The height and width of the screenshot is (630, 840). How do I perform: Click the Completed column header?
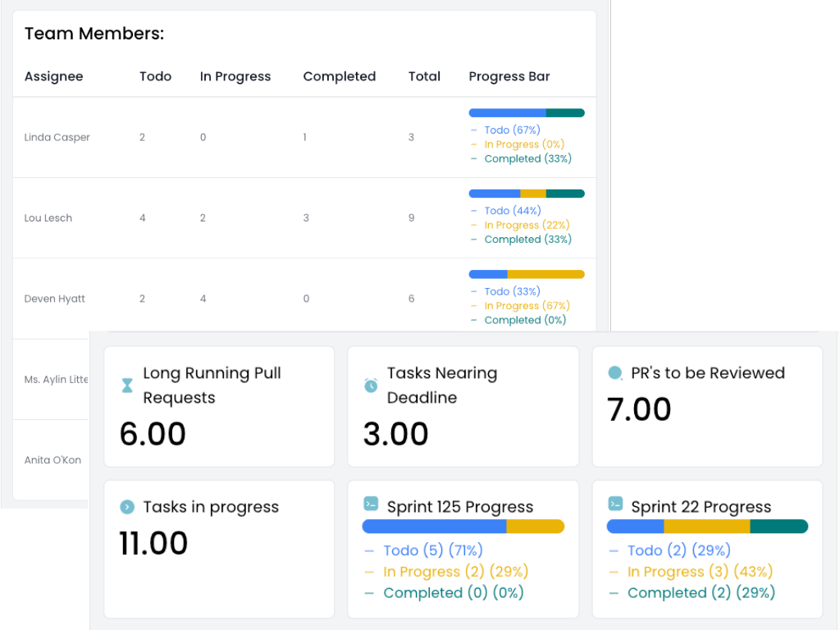click(x=339, y=76)
